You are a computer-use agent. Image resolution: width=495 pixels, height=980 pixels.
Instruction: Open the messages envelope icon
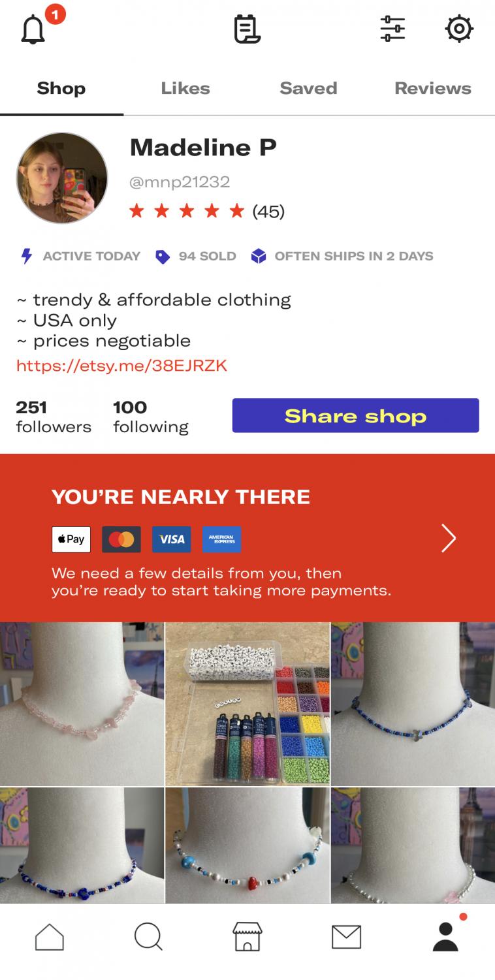click(346, 938)
